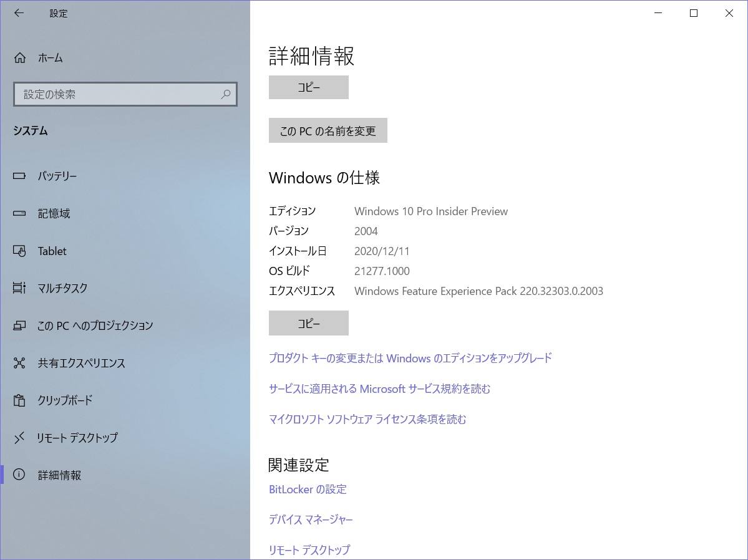Maximize the Settings window
Viewport: 748px width, 560px height.
tap(694, 13)
